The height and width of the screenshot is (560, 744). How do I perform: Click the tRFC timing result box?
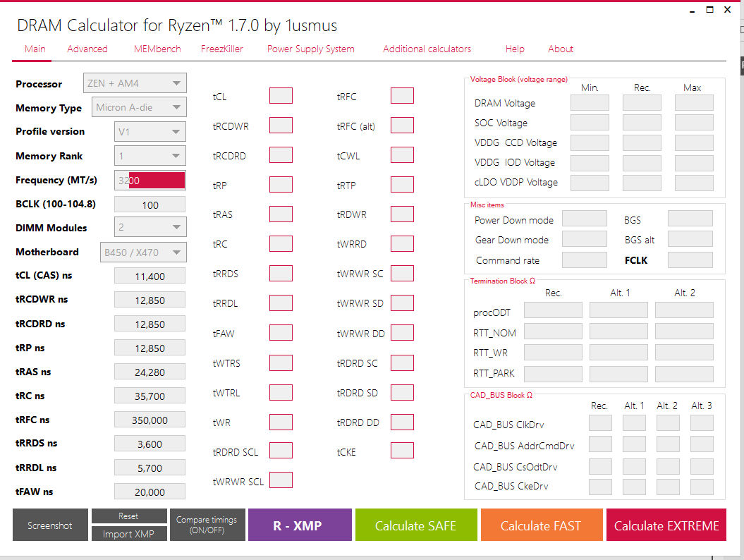(x=403, y=96)
